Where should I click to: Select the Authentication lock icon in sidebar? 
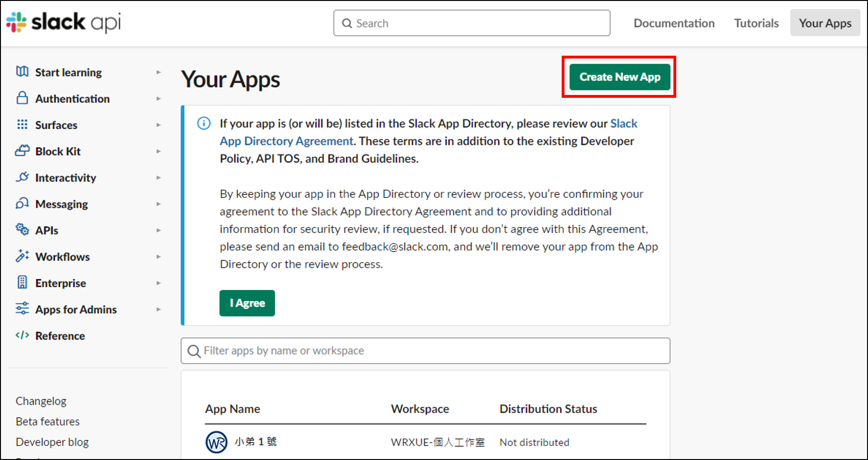pyautogui.click(x=22, y=98)
